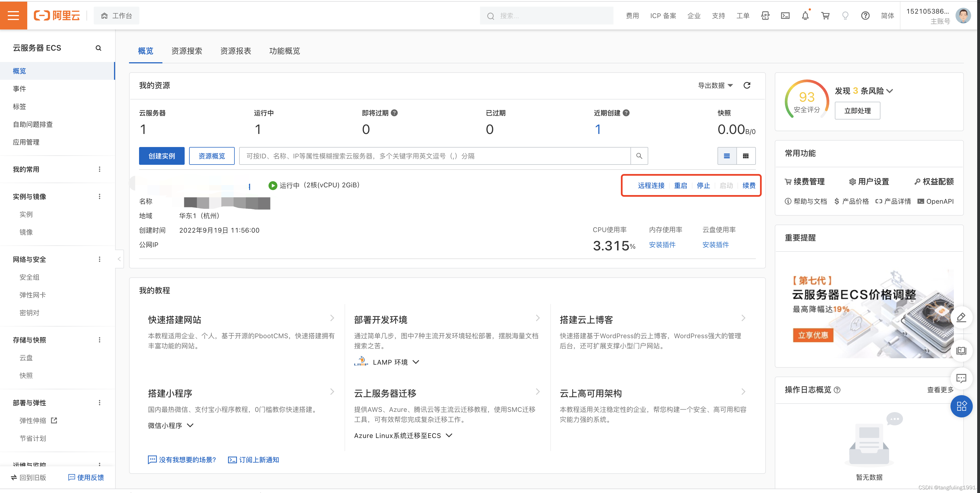Switch to 资源报表 tab
The height and width of the screenshot is (493, 980).
click(236, 51)
